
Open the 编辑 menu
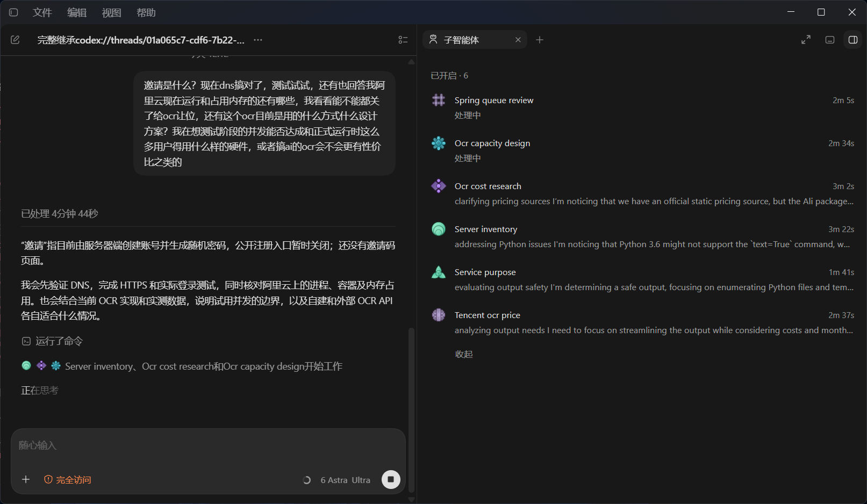click(77, 12)
